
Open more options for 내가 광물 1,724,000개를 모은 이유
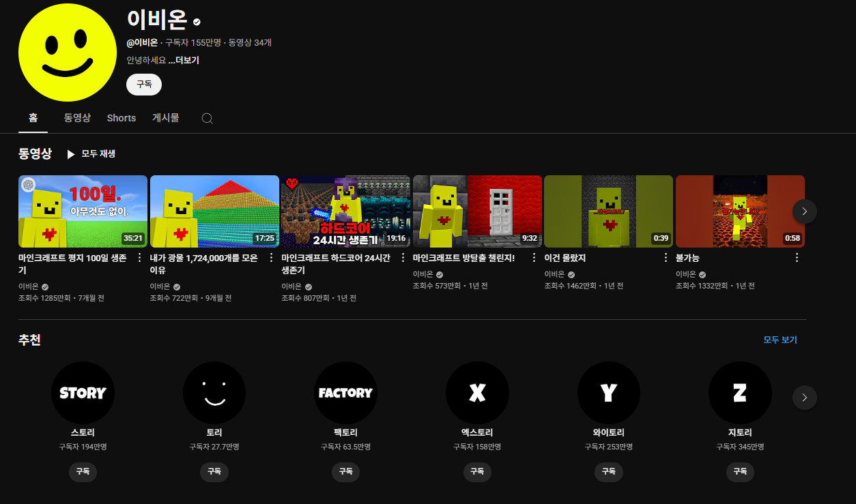[x=271, y=258]
